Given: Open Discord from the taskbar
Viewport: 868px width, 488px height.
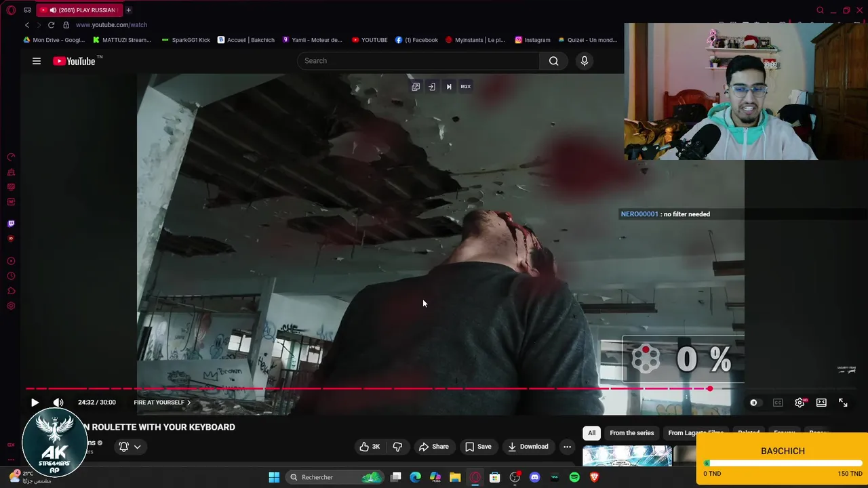Looking at the screenshot, I should pyautogui.click(x=534, y=477).
